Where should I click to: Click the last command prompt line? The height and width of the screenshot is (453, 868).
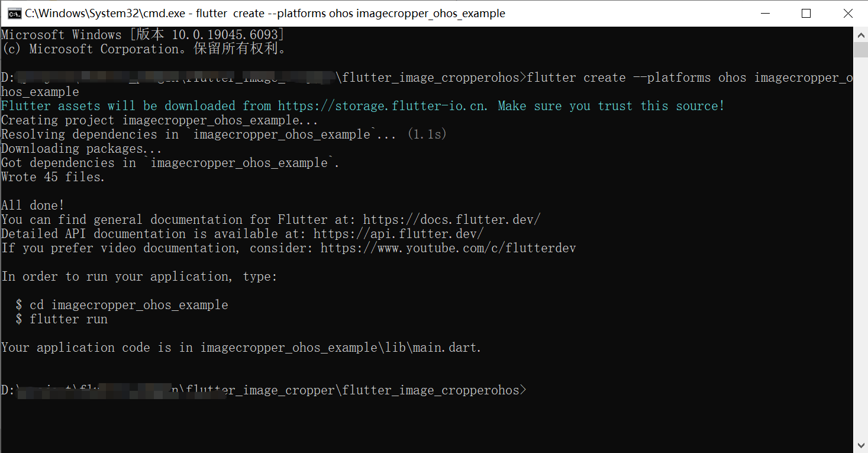coord(263,390)
